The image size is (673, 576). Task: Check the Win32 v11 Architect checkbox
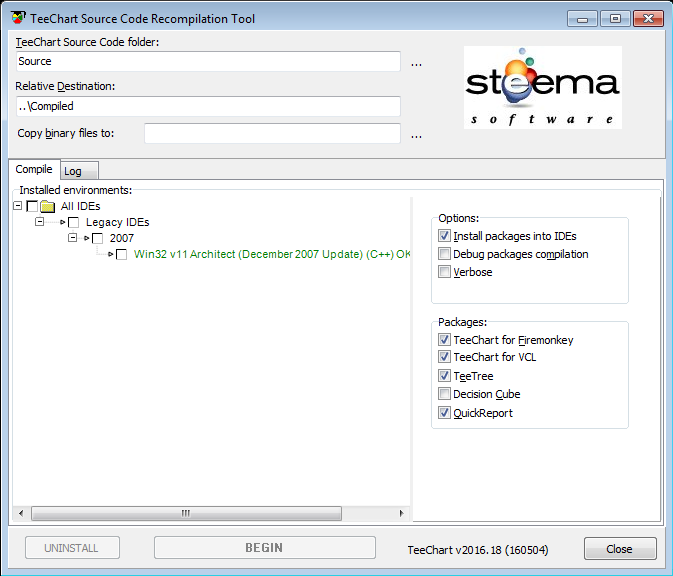(x=122, y=255)
